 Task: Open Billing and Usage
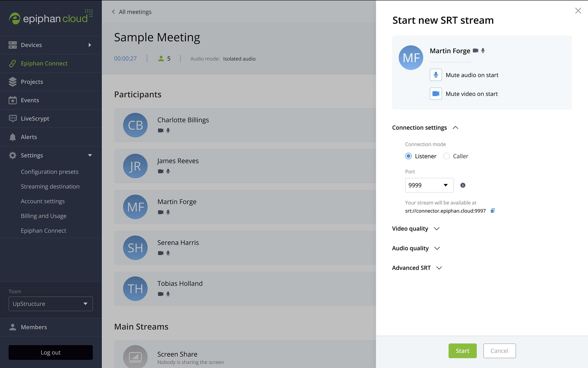coord(43,216)
